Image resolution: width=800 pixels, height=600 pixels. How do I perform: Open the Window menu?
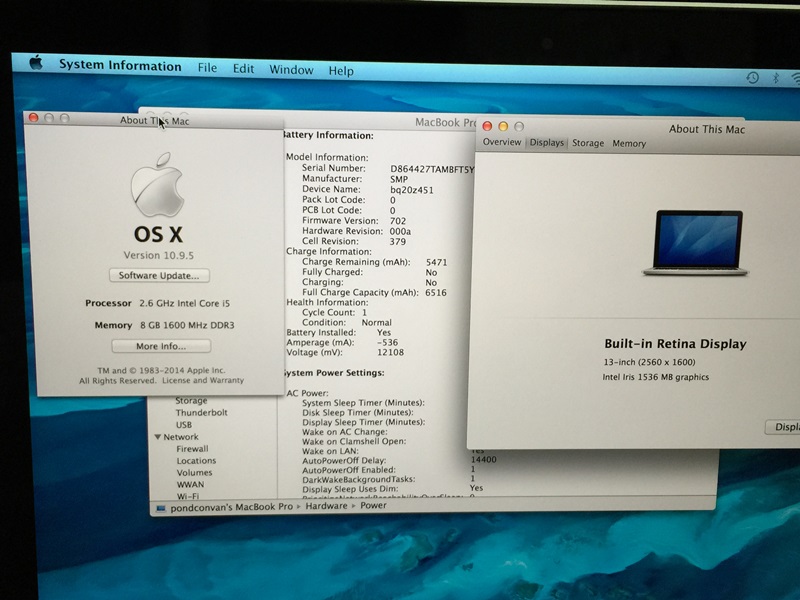(x=291, y=70)
